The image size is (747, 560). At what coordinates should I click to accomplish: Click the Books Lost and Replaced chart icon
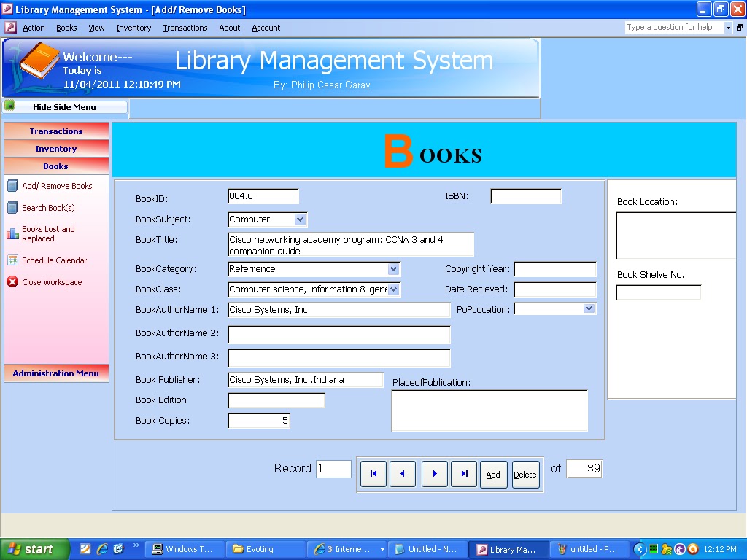pos(12,233)
